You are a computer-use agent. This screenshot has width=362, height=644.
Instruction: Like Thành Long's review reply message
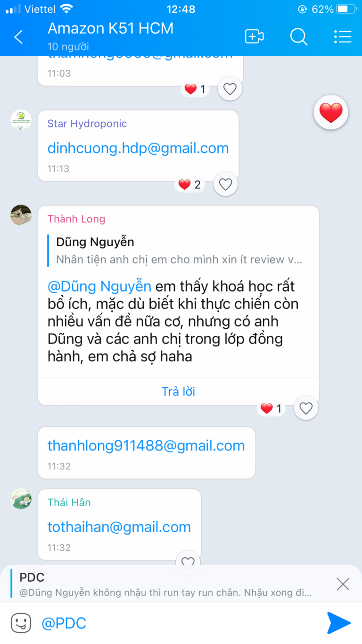coord(306,408)
